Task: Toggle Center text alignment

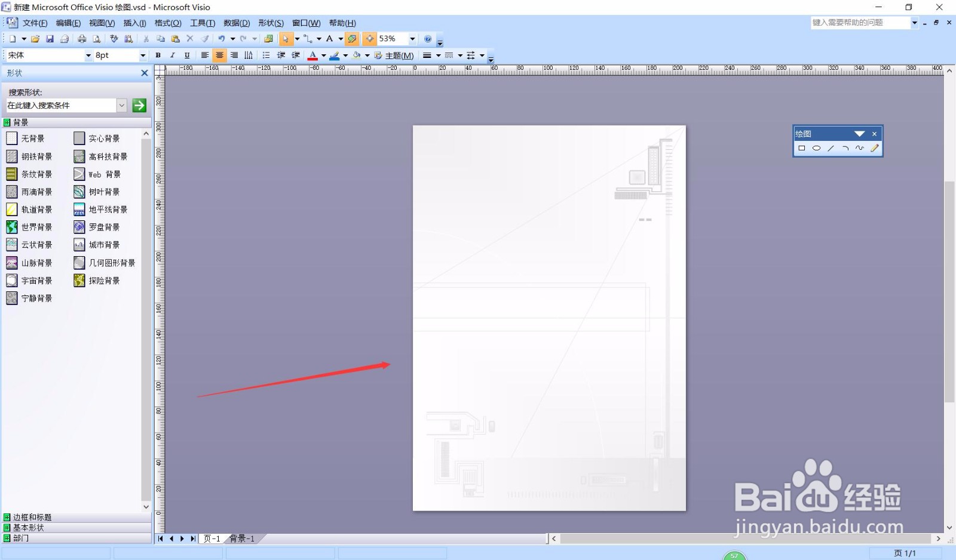Action: (219, 55)
